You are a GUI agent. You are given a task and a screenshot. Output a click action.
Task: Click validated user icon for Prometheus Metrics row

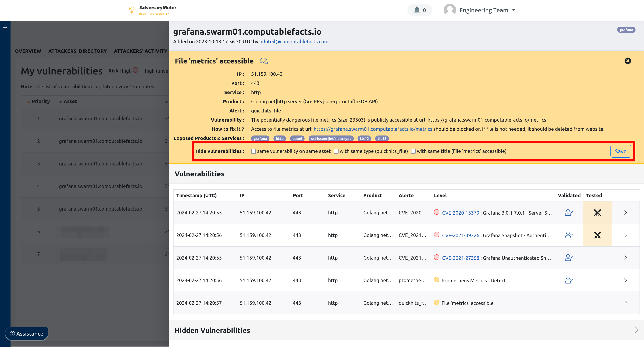click(x=569, y=280)
